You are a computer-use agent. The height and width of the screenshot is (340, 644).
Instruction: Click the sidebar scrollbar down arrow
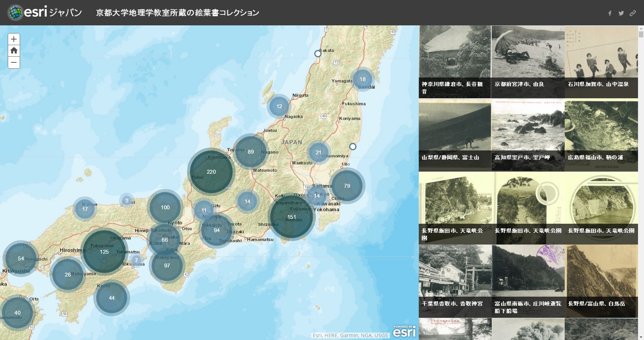coord(641,336)
